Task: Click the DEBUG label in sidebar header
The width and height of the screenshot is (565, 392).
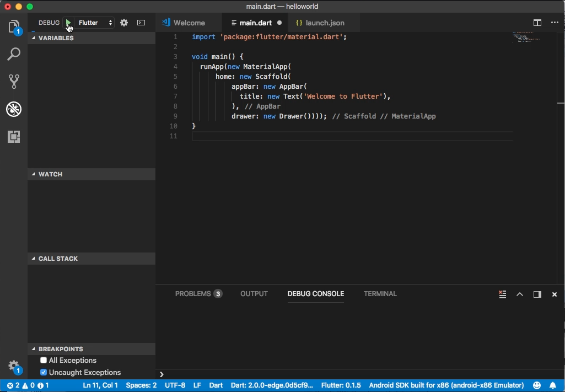Action: click(49, 23)
